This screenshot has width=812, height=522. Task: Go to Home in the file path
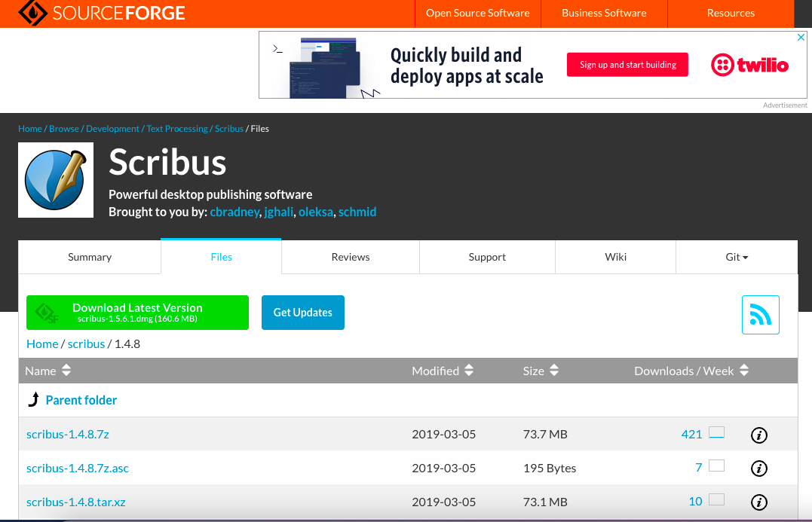pyautogui.click(x=42, y=343)
